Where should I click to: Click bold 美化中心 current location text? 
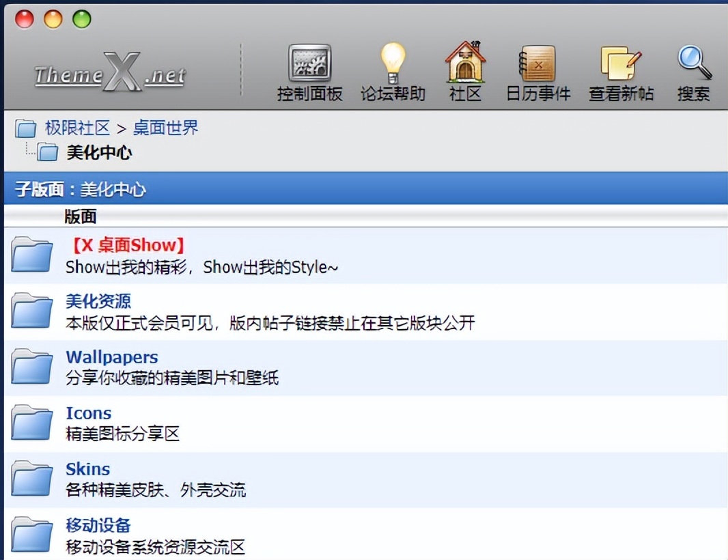(x=99, y=152)
